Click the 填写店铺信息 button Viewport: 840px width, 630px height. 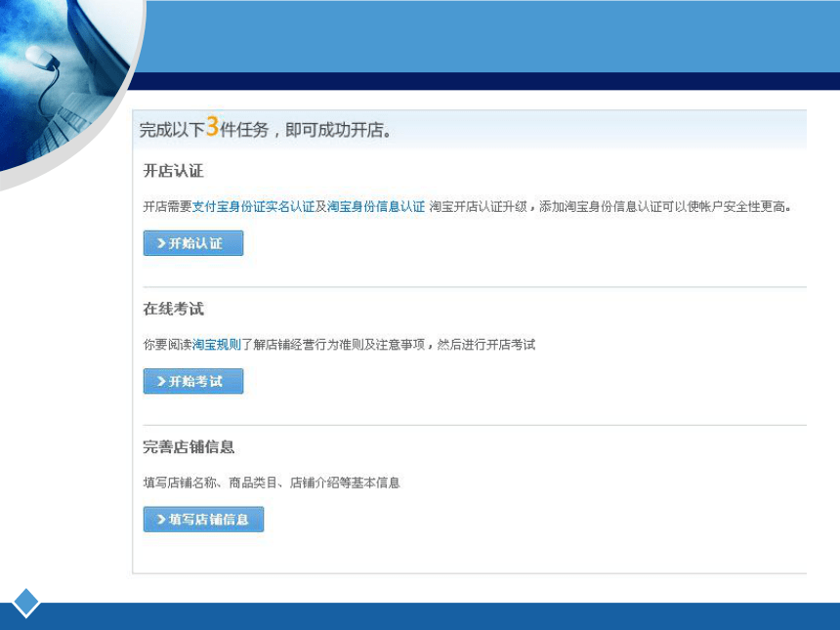pyautogui.click(x=203, y=519)
